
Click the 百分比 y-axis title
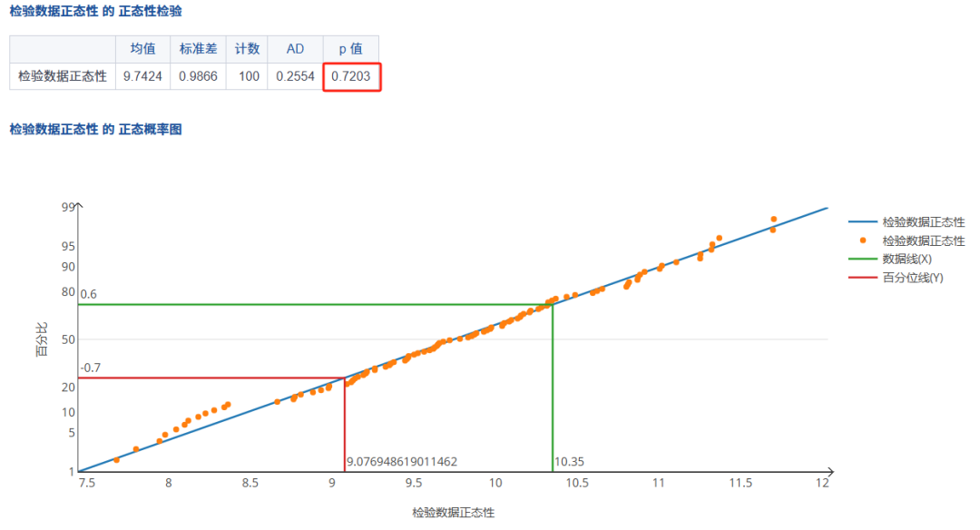(x=42, y=339)
